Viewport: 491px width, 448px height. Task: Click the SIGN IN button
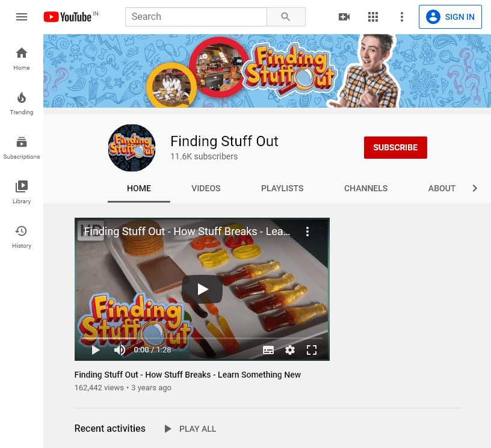click(x=450, y=17)
